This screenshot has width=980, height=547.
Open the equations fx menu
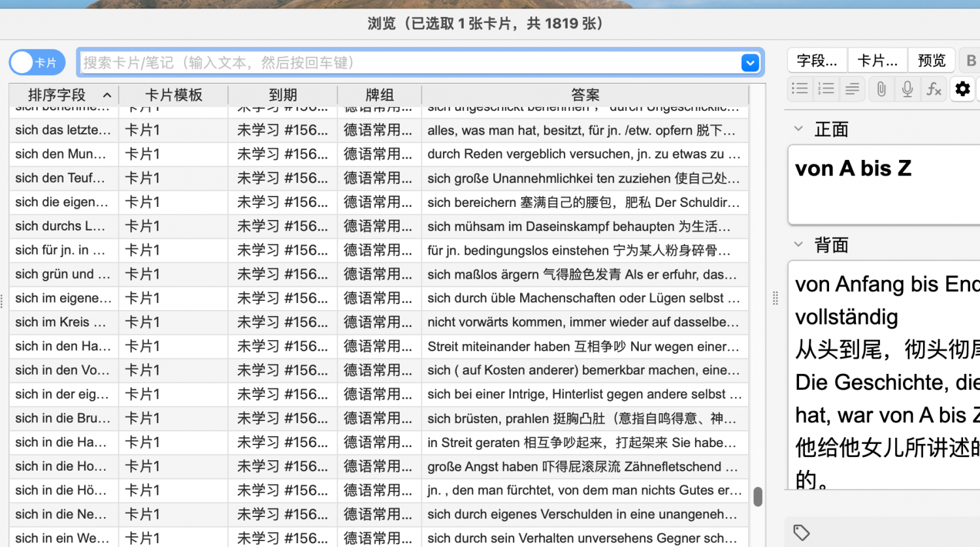click(934, 89)
